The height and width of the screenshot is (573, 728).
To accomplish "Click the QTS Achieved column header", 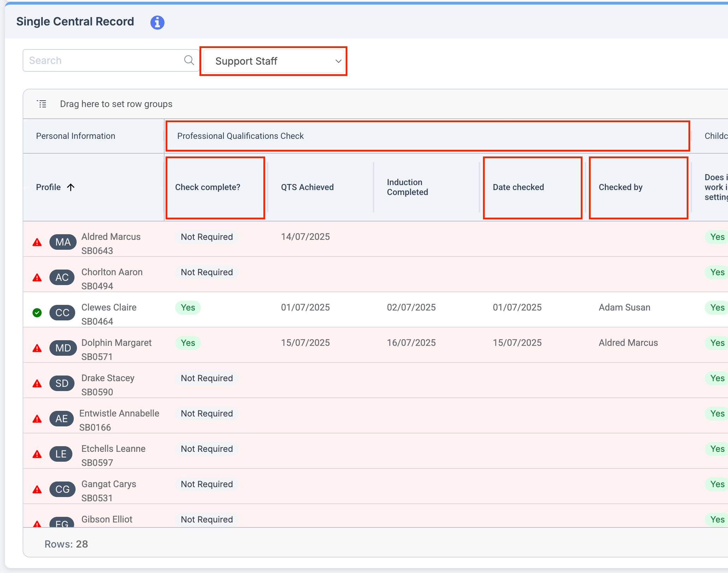I will click(x=307, y=187).
